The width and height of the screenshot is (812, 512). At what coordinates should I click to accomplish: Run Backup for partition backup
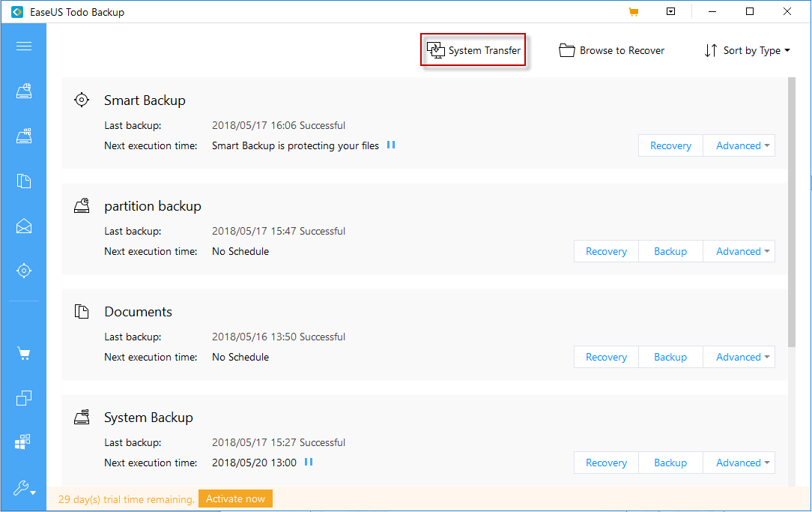coord(670,251)
